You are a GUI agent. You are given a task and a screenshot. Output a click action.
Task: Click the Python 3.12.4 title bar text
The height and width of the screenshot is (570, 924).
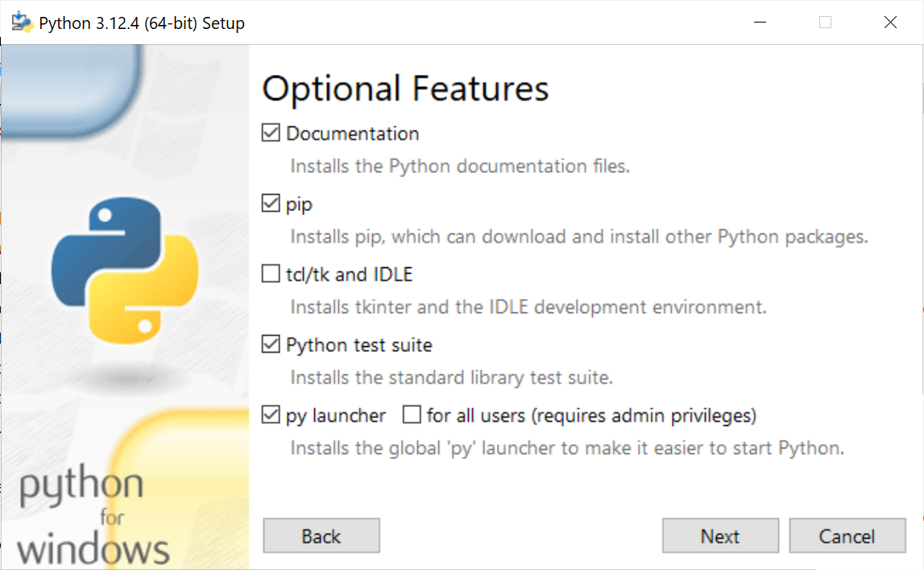point(141,23)
